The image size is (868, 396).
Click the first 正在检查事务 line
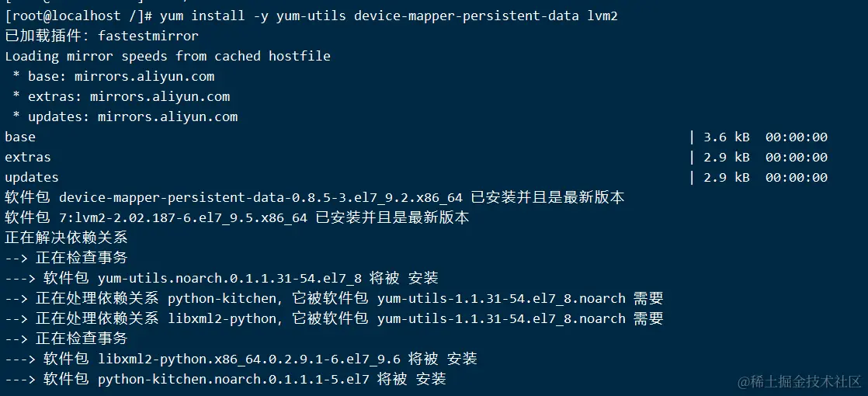point(66,258)
